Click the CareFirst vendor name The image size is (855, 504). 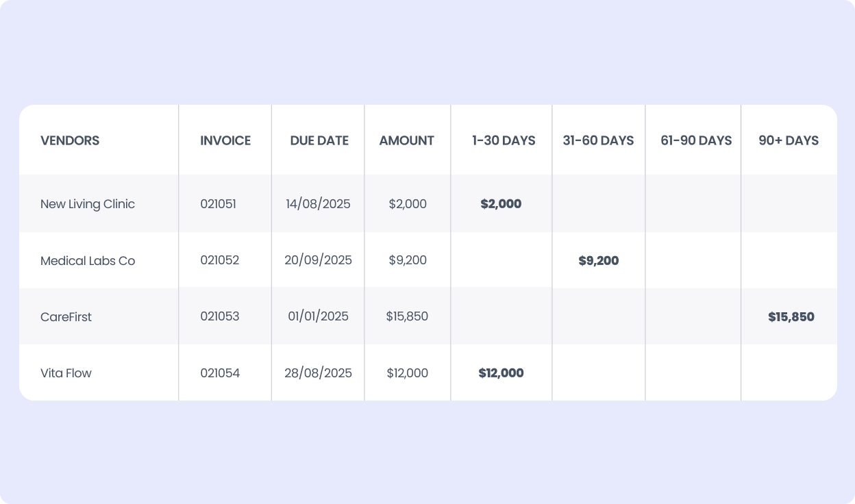[x=66, y=317]
